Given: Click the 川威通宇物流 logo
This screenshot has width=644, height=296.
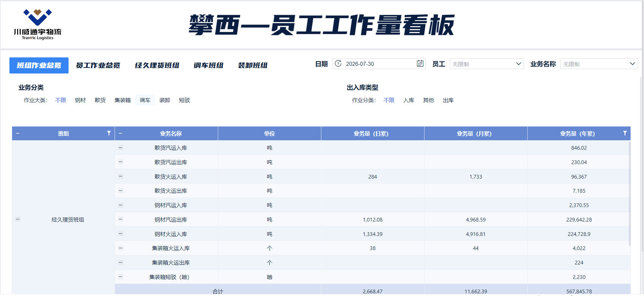Looking at the screenshot, I should [x=38, y=25].
